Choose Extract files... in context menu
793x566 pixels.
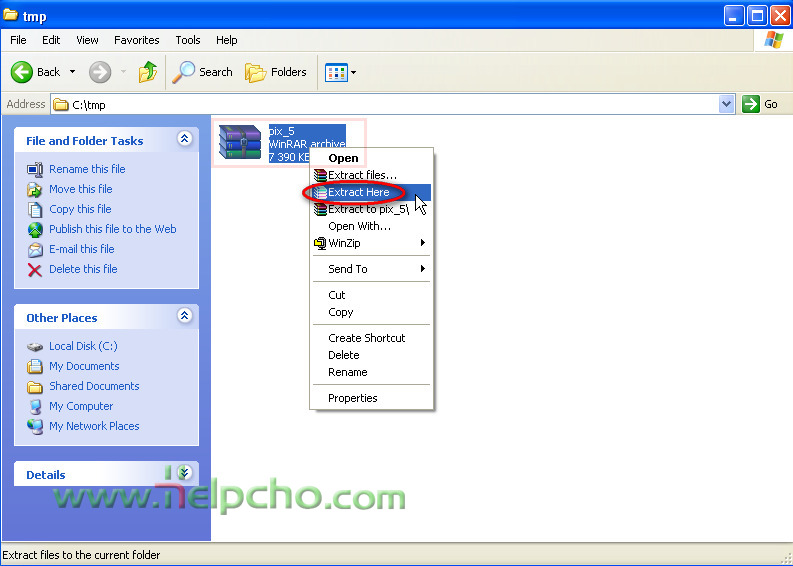(x=371, y=176)
